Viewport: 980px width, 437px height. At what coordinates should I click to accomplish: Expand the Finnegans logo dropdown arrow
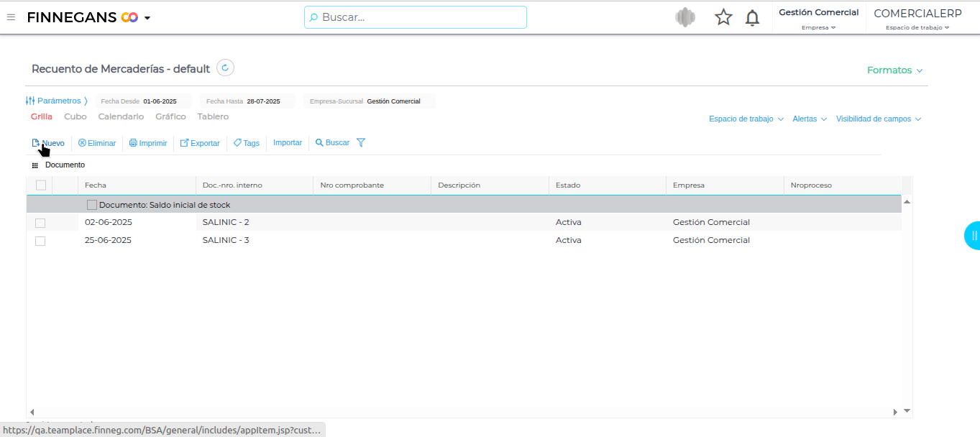pos(147,18)
